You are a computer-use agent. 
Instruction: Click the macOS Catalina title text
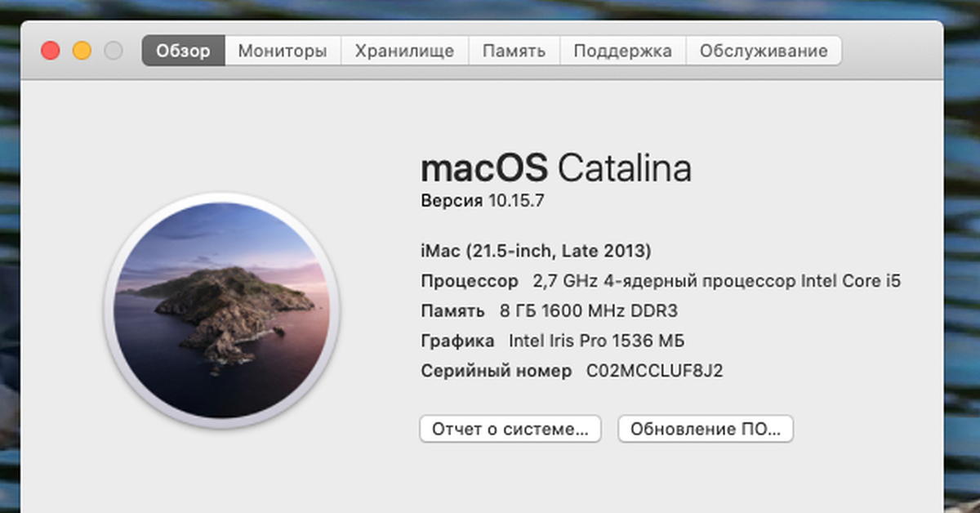pyautogui.click(x=556, y=169)
